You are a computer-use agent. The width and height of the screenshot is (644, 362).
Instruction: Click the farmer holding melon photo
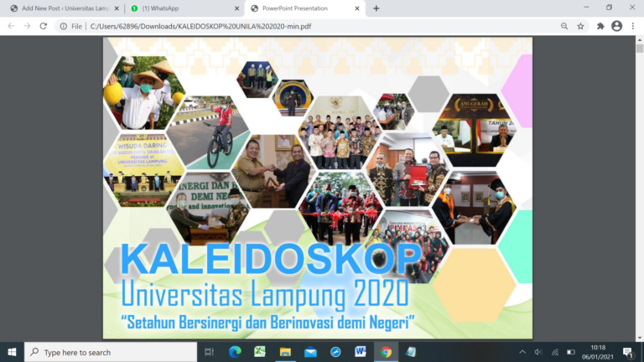click(x=143, y=93)
